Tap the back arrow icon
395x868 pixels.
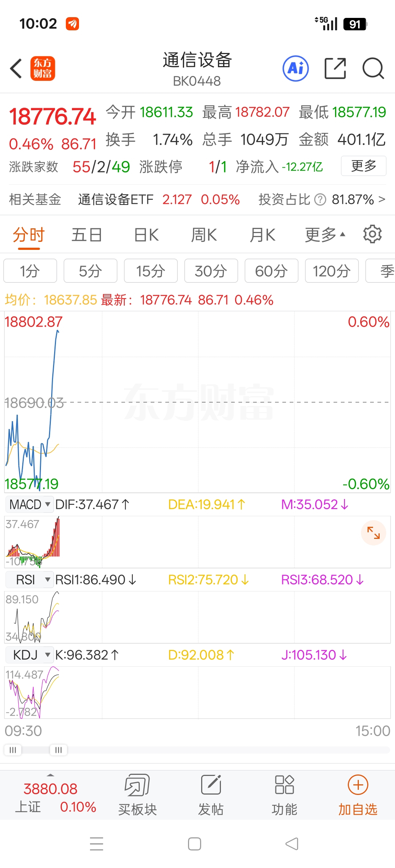16,68
